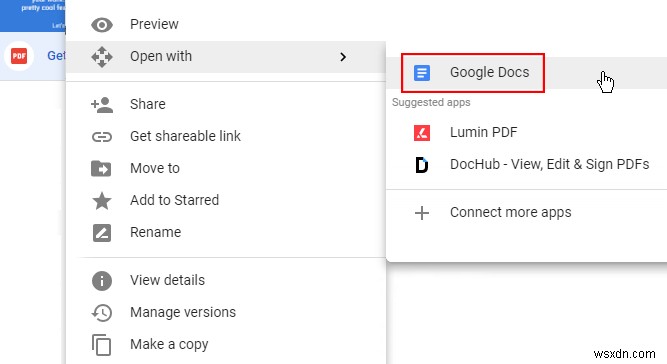Click the Share add-person icon
The image size is (667, 364).
click(102, 105)
